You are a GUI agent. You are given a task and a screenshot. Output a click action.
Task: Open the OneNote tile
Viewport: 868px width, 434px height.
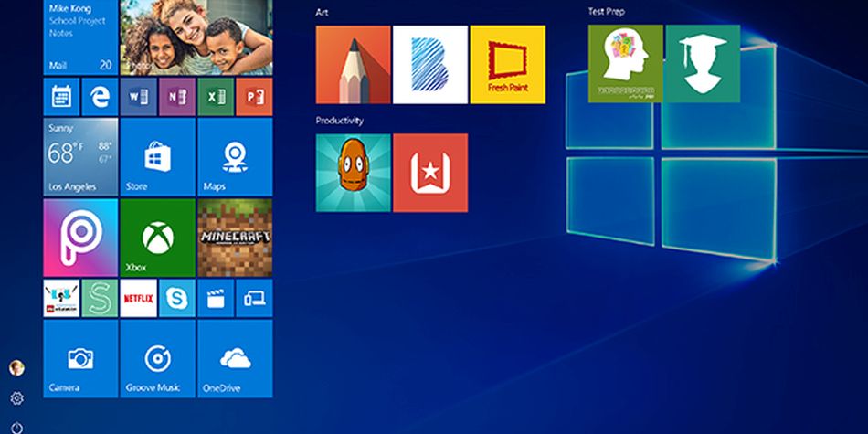(177, 97)
